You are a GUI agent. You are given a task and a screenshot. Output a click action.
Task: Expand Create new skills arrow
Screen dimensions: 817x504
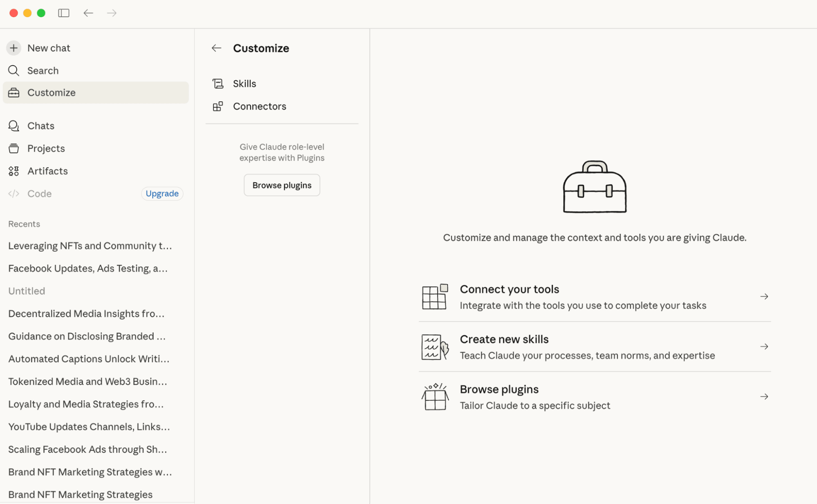pyautogui.click(x=764, y=347)
